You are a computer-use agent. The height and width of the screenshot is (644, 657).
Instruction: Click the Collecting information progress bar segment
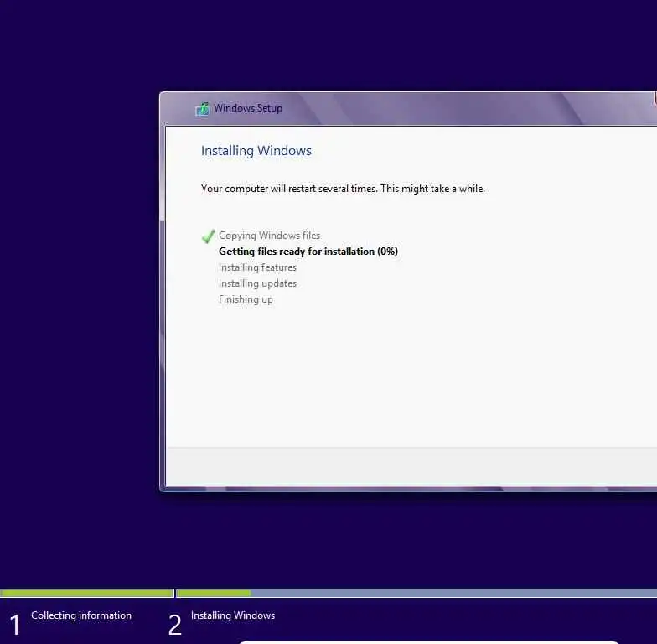87,594
